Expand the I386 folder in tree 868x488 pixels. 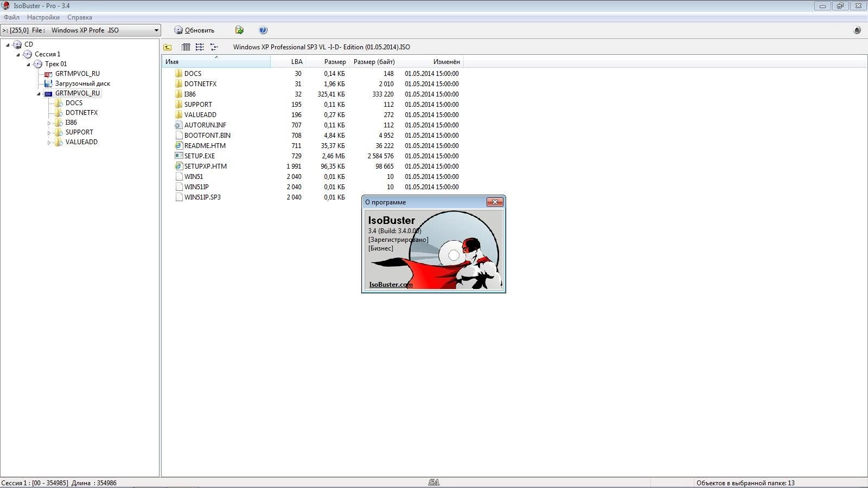pos(49,123)
